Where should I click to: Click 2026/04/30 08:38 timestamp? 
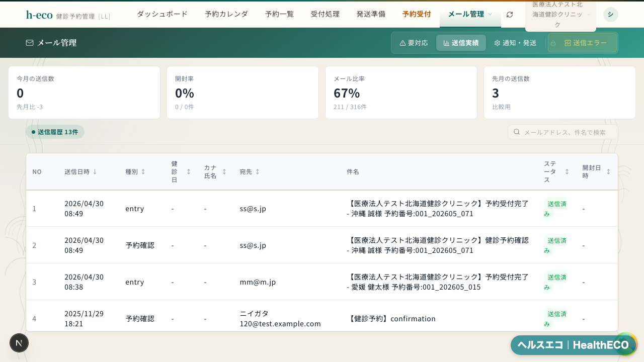coord(84,282)
